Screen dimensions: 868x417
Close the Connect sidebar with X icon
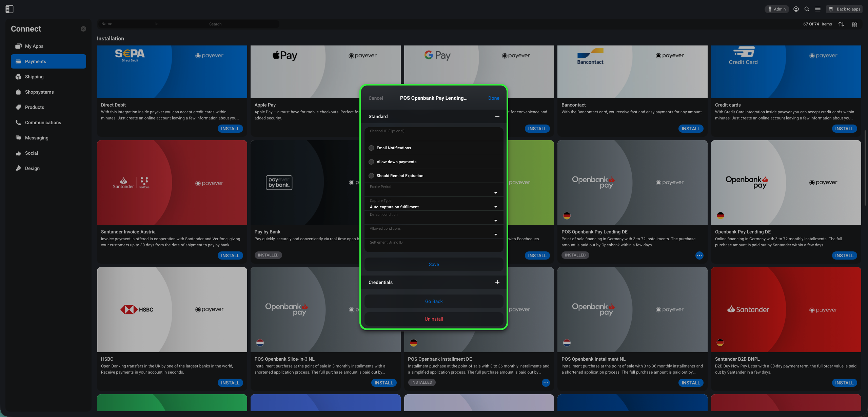(83, 29)
